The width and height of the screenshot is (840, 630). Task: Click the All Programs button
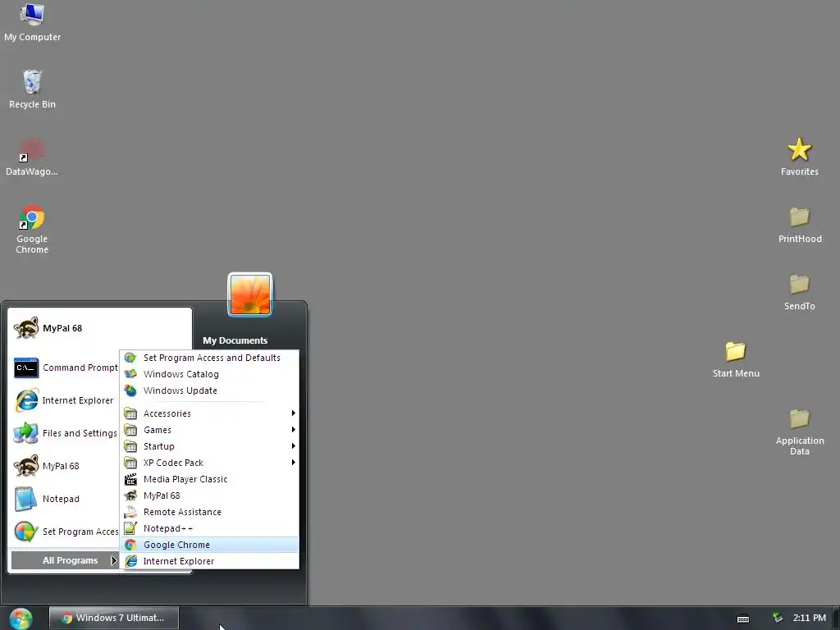(66, 560)
